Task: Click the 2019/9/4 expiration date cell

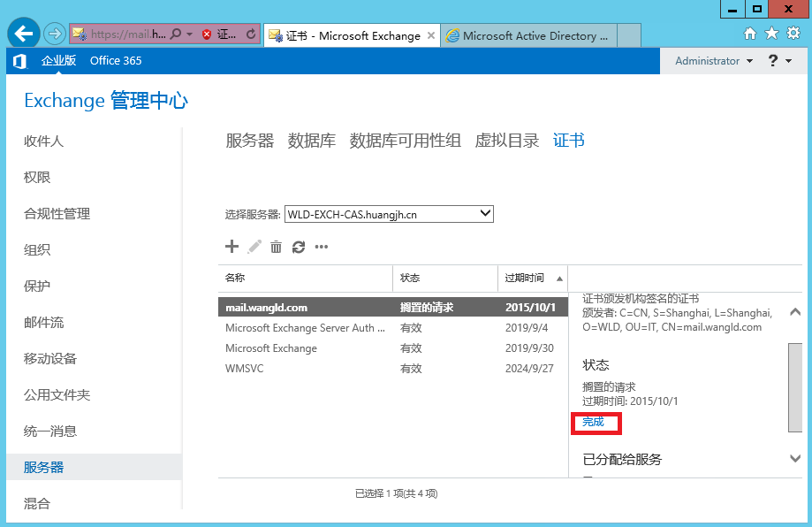Action: pyautogui.click(x=527, y=327)
